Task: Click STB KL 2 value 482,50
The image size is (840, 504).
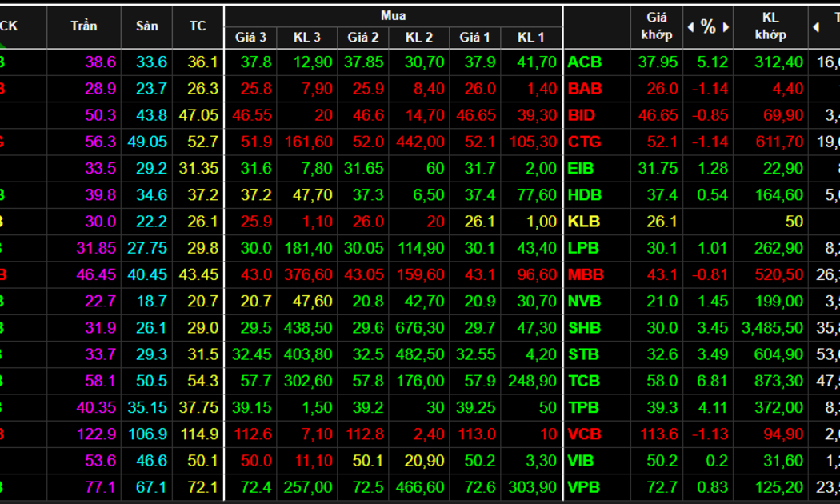Action: click(420, 354)
